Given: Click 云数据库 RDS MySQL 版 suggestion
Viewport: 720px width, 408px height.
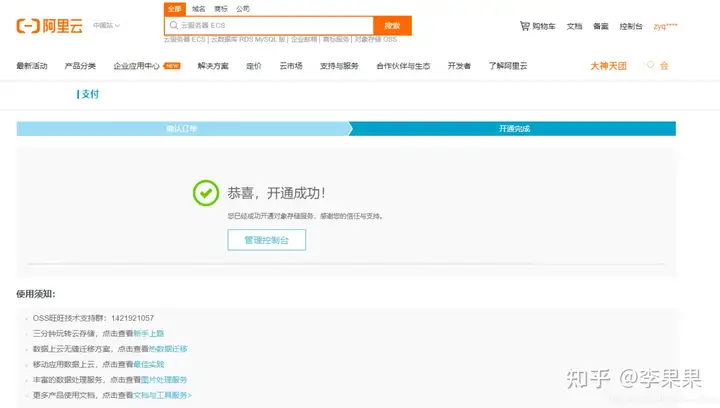Looking at the screenshot, I should point(248,39).
